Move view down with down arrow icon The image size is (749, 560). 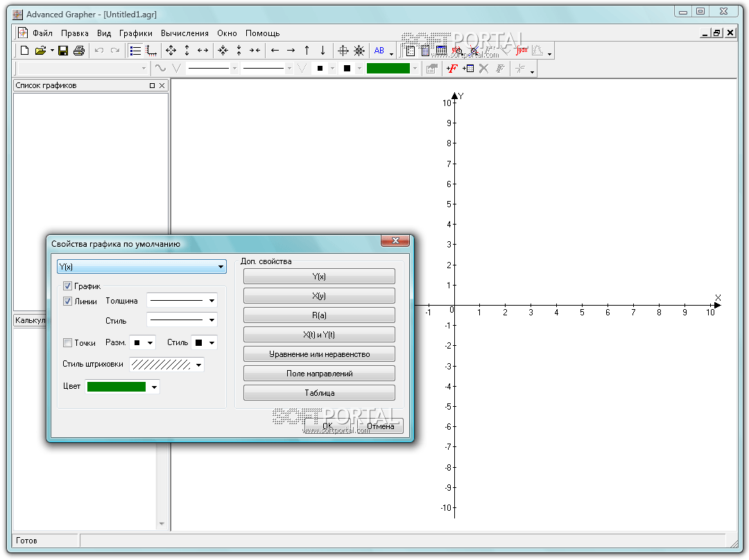point(323,50)
